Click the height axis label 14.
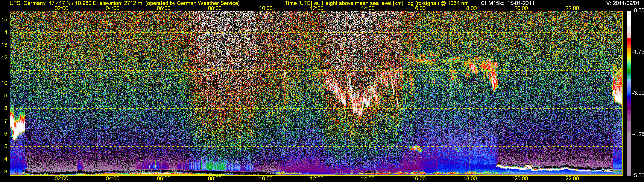644x182 pixels. pos(5,32)
